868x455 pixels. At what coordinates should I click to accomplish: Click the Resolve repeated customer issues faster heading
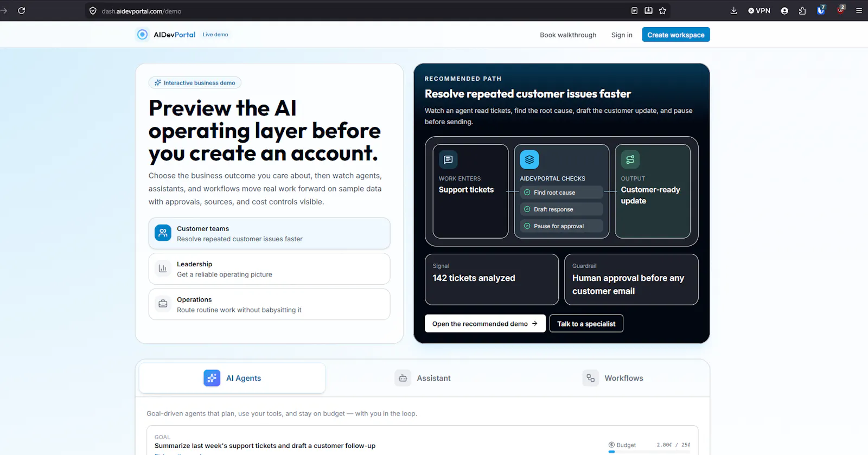tap(528, 94)
